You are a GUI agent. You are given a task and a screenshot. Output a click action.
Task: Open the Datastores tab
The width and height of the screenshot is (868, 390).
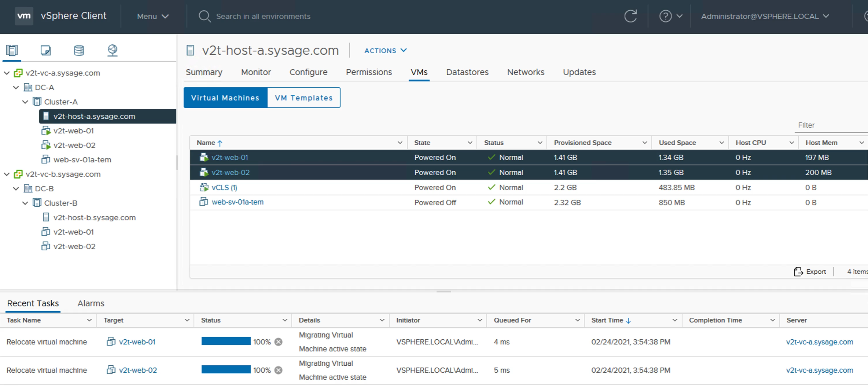point(467,72)
